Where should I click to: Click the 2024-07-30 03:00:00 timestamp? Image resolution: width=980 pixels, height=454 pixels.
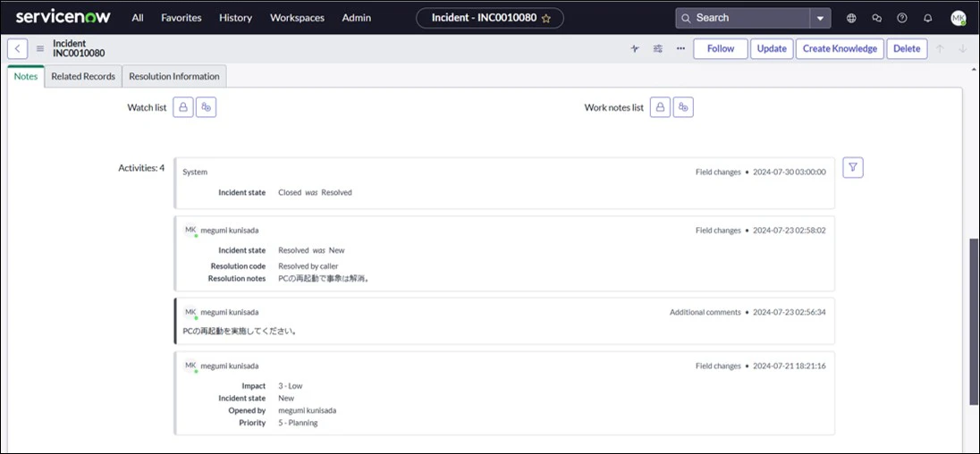[x=790, y=172]
